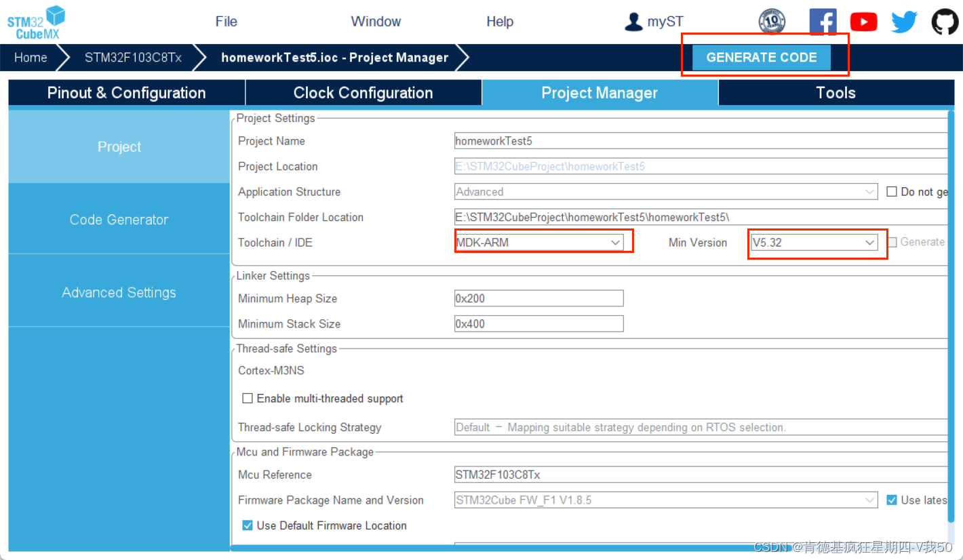The image size is (963, 560).
Task: Open the Window menu
Action: (376, 22)
